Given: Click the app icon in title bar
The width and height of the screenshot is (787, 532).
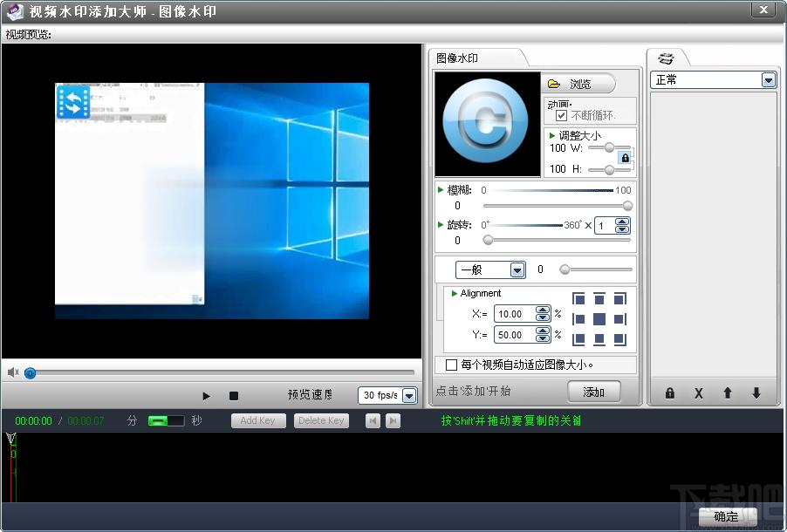Looking at the screenshot, I should [15, 11].
